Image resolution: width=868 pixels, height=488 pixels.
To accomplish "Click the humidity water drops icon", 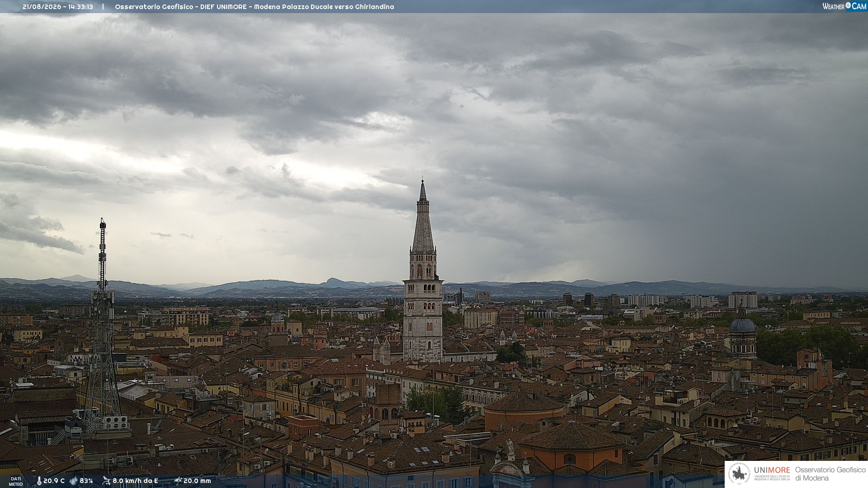I will click(74, 481).
